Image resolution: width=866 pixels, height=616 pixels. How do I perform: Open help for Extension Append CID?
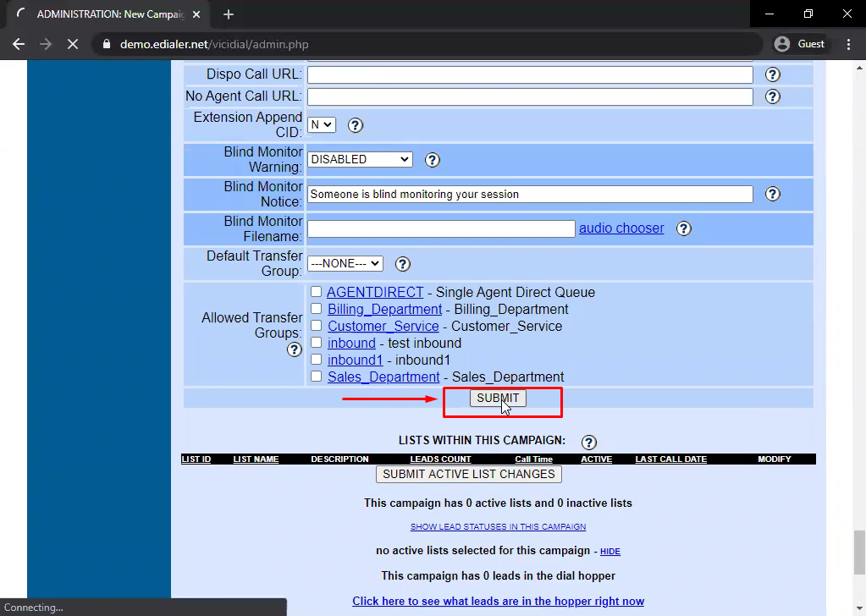click(356, 125)
